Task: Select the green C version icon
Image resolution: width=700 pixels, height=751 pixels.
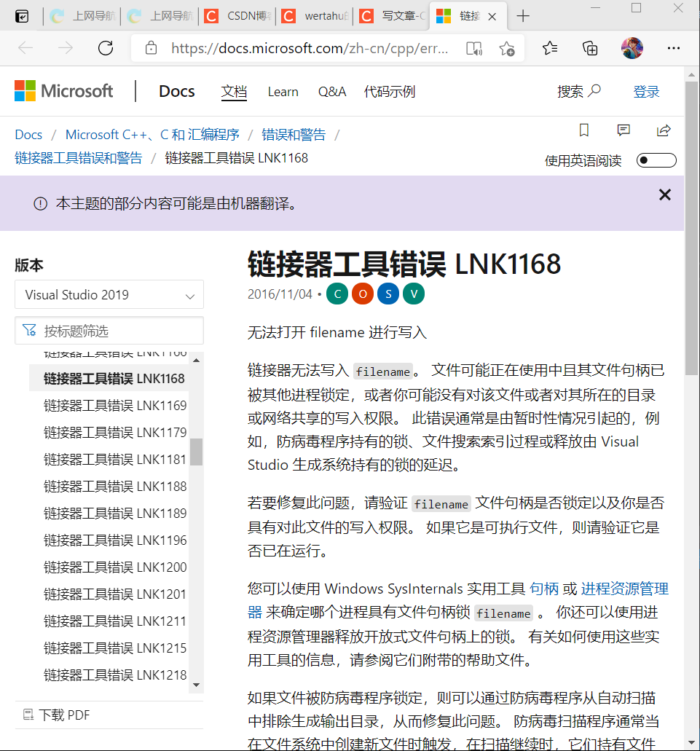Action: (337, 294)
